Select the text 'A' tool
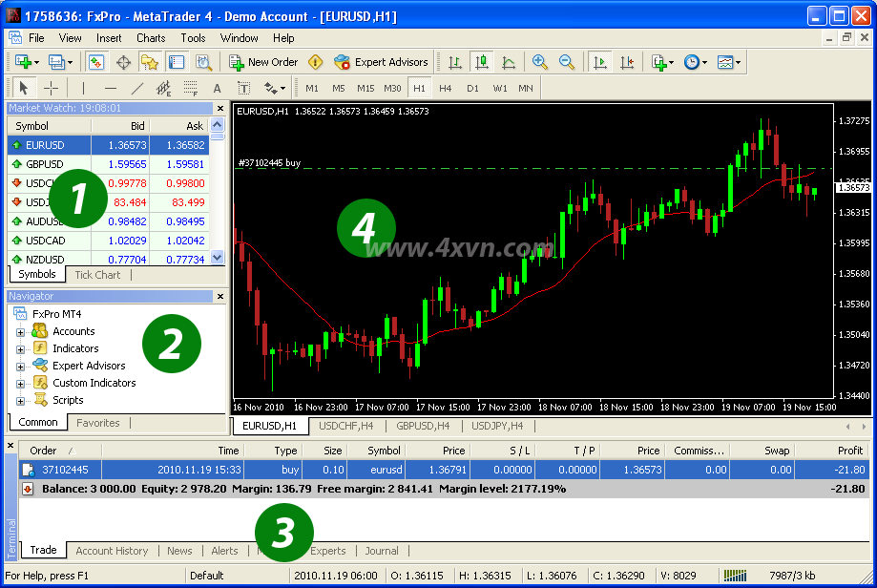Image resolution: width=877 pixels, height=588 pixels. click(x=217, y=88)
